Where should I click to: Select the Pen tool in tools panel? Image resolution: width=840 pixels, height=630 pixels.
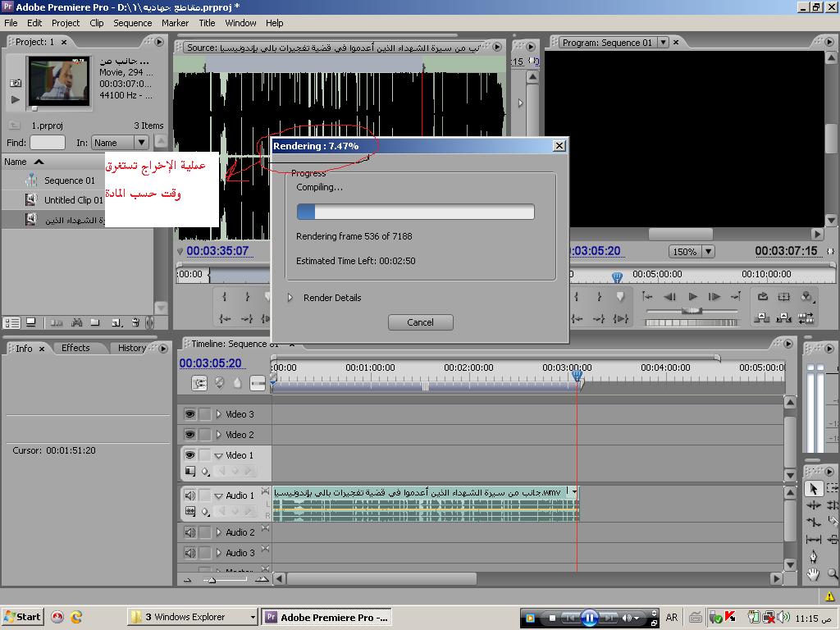pos(813,557)
